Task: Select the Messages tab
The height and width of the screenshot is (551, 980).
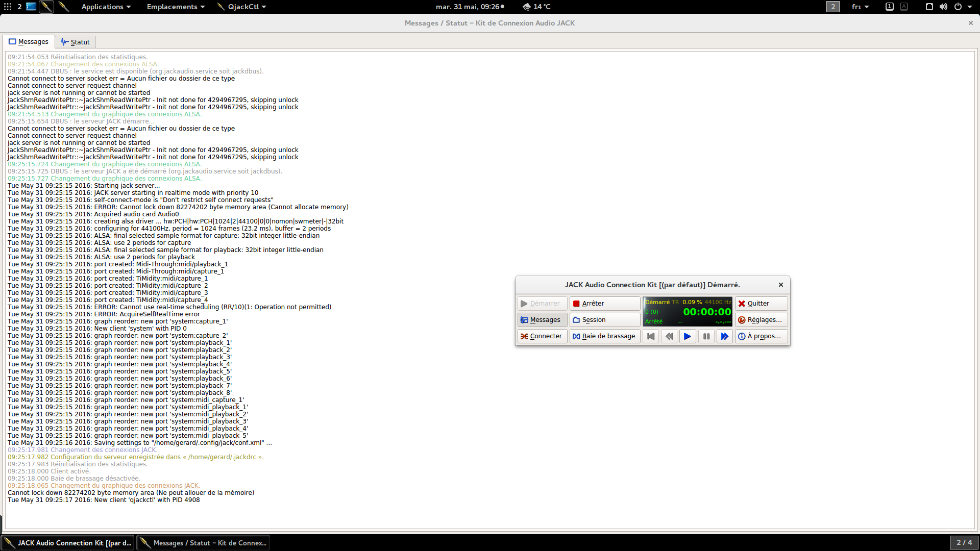Action: pyautogui.click(x=29, y=42)
